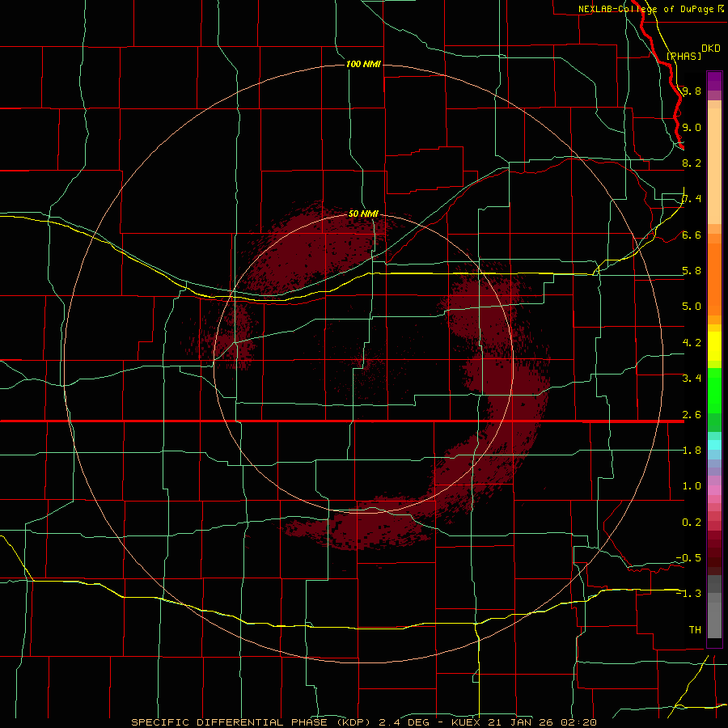Click the [PHAS] legend unit label
Image resolution: width=728 pixels, height=728 pixels.
coord(684,56)
